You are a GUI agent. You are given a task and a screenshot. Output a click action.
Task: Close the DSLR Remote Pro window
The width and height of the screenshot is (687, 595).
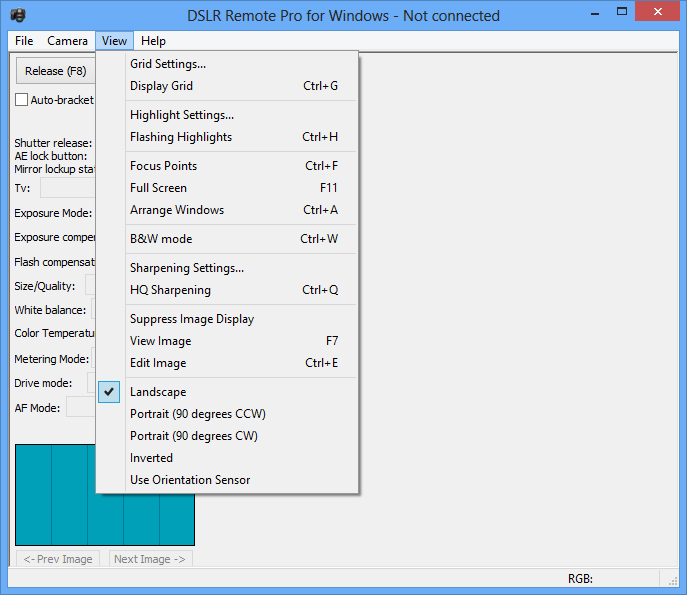point(657,12)
